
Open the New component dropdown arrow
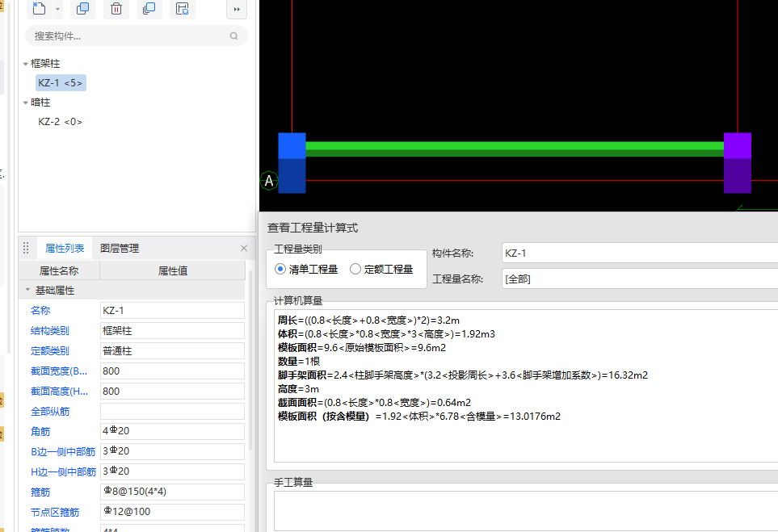coord(57,9)
